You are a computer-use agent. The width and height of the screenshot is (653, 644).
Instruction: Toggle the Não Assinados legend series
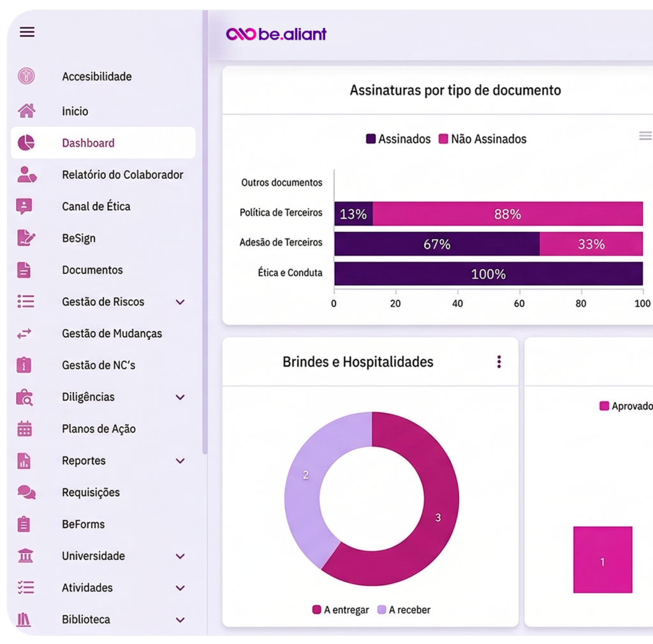482,139
